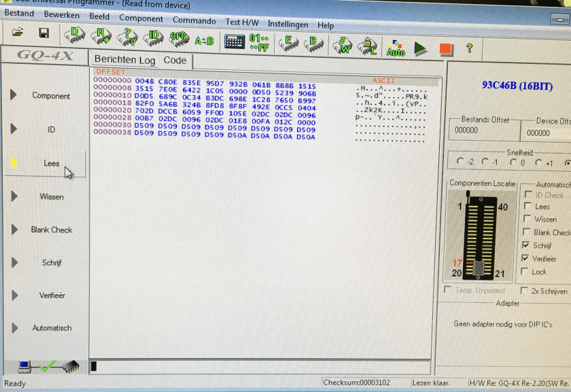Click the A=B compare icon
This screenshot has height=392, width=571.
tap(204, 41)
